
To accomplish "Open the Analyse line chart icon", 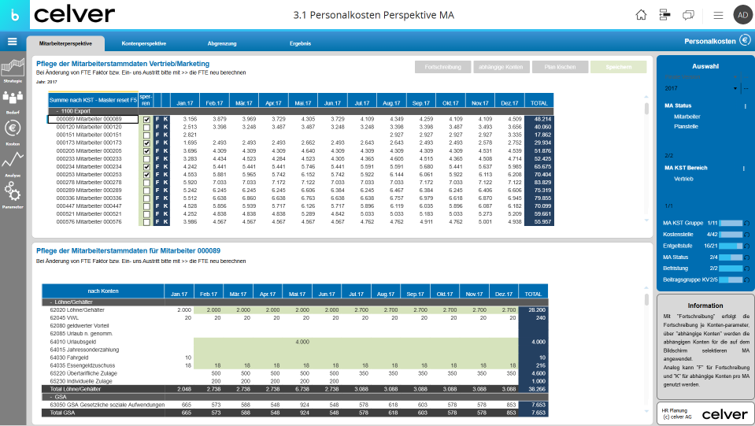I will coord(13,163).
